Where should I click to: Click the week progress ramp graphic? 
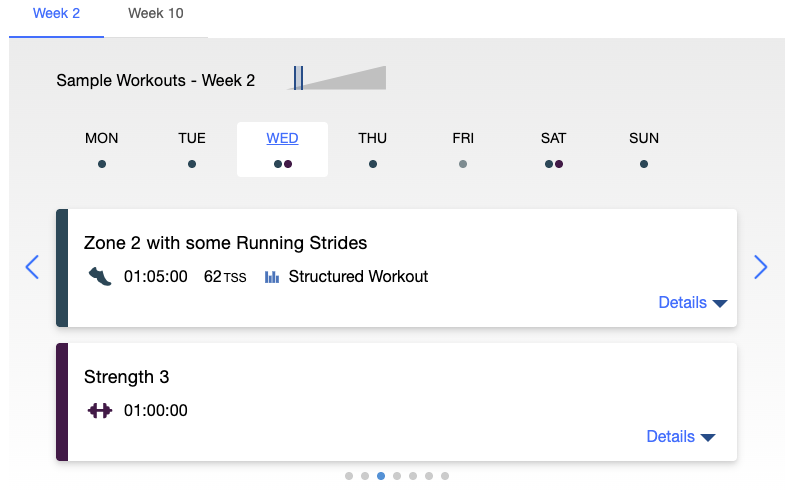pos(340,78)
